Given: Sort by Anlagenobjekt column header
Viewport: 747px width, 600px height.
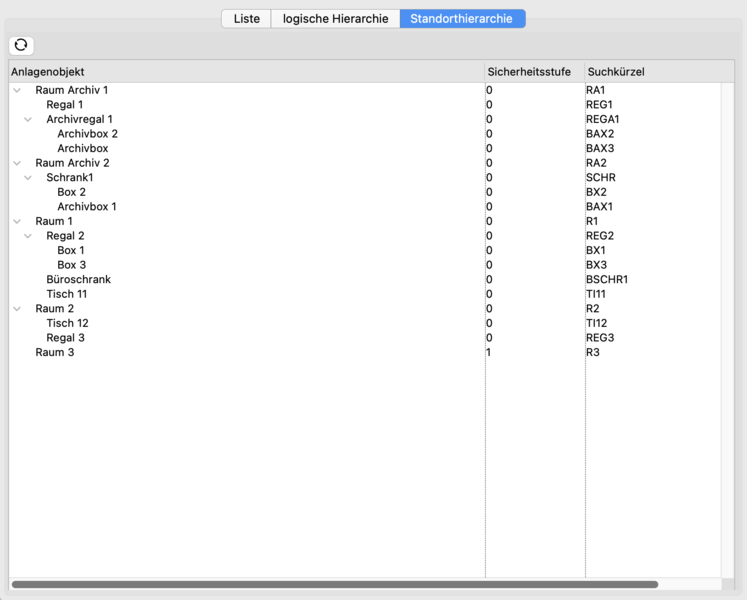Looking at the screenshot, I should click(x=245, y=72).
